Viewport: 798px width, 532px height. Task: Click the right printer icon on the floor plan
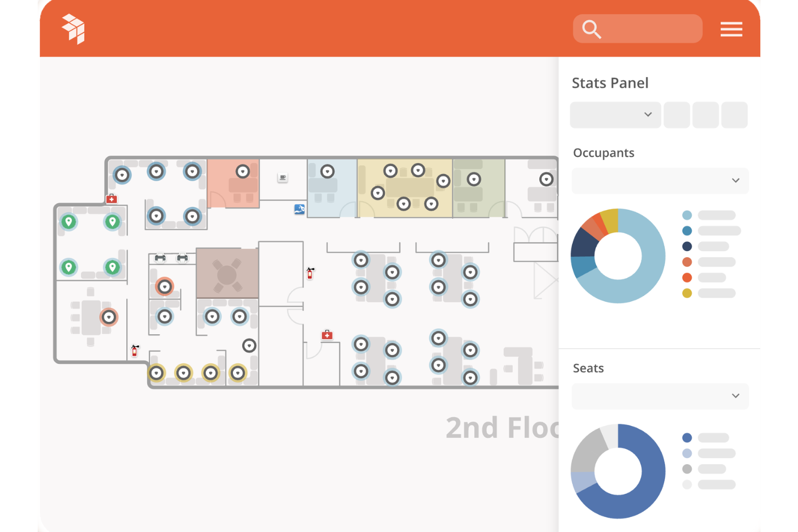click(182, 258)
